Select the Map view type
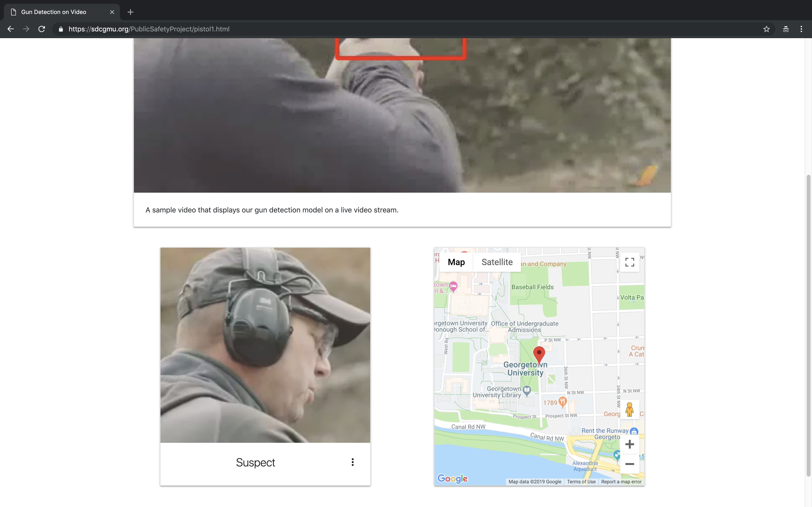 click(x=456, y=262)
